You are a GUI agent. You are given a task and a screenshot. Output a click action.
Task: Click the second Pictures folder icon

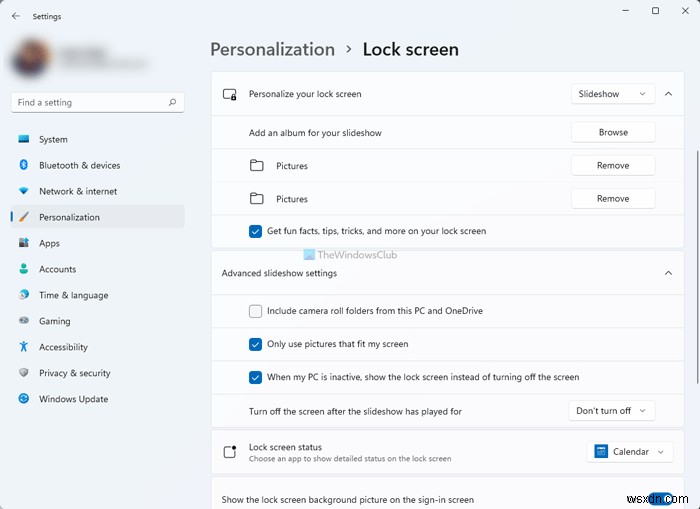pos(256,199)
